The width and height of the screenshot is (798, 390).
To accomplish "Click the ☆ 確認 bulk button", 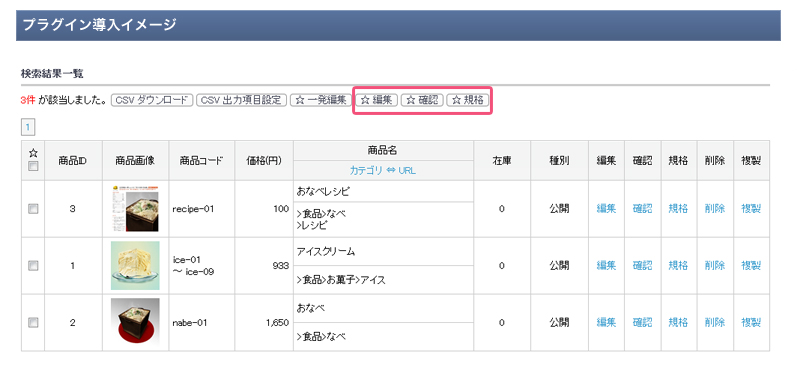I will click(422, 100).
